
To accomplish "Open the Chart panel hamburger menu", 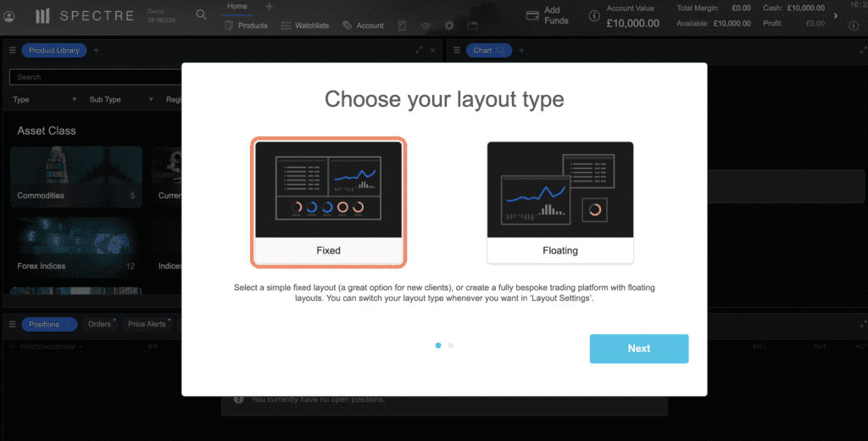I will [x=457, y=50].
